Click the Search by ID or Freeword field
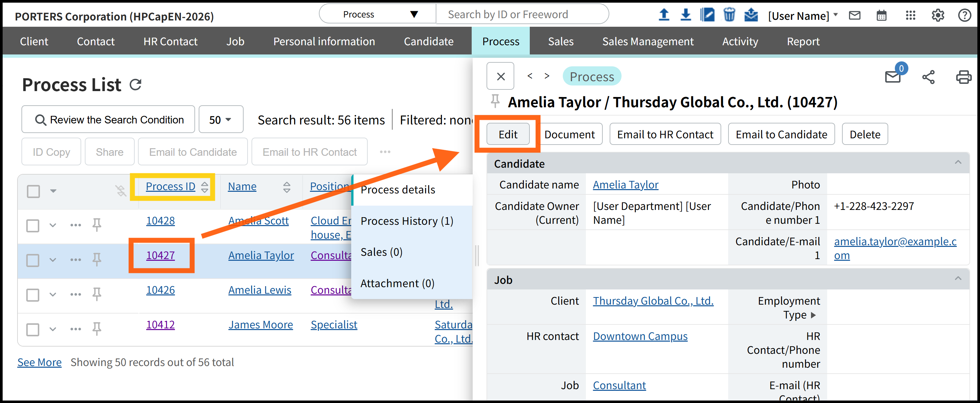This screenshot has width=980, height=403. pos(522,15)
